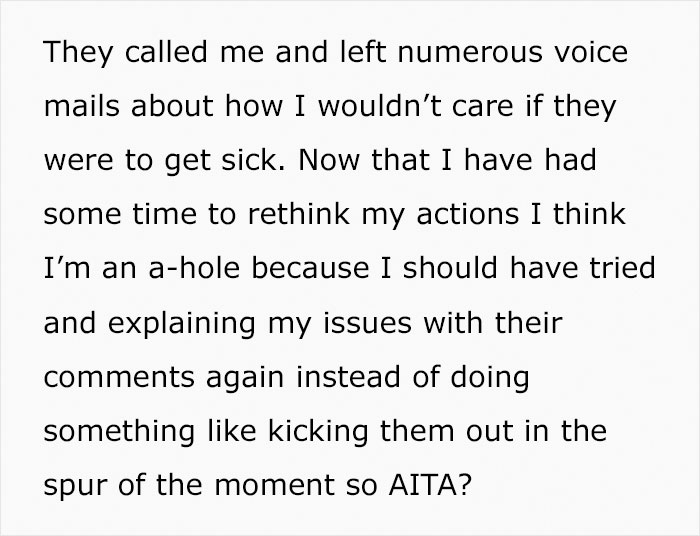Image resolution: width=700 pixels, height=536 pixels.
Task: Select the word "mails"
Action: [x=82, y=106]
